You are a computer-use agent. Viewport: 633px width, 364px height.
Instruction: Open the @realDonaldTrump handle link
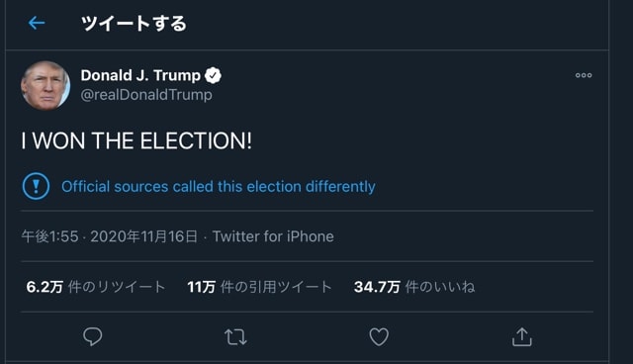click(x=146, y=95)
